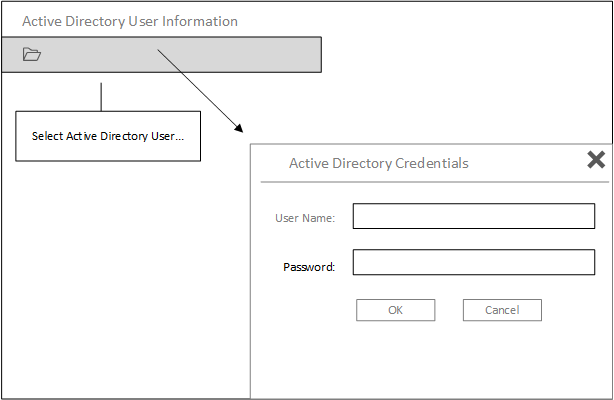Close the Active Directory Credentials dialog
This screenshot has height=400, width=614.
click(595, 159)
